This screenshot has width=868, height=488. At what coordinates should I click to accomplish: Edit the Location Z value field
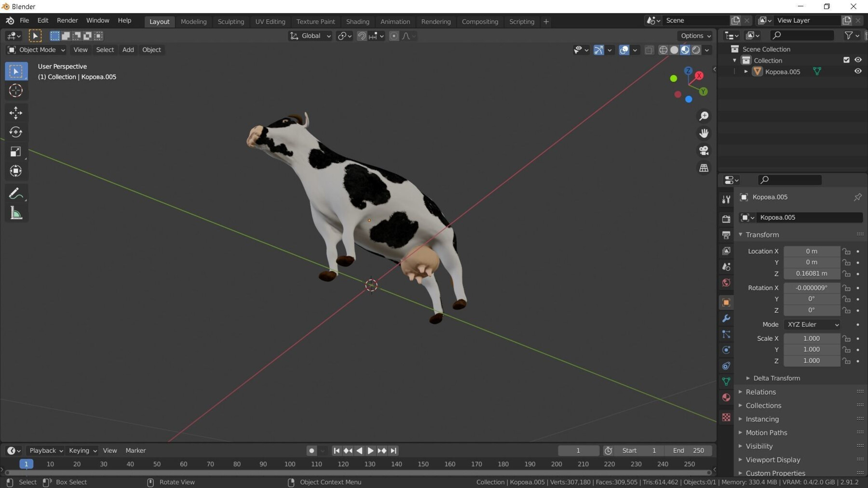pos(812,273)
